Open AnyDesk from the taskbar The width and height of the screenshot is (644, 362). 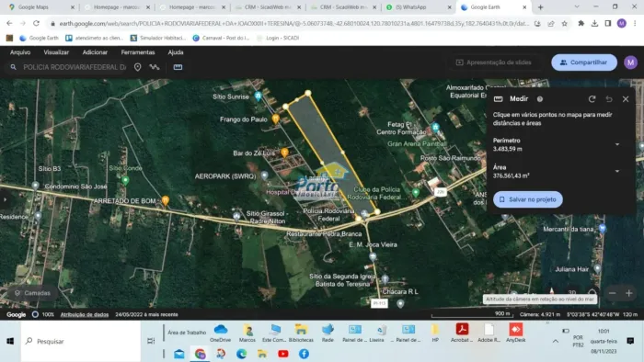pos(516,333)
